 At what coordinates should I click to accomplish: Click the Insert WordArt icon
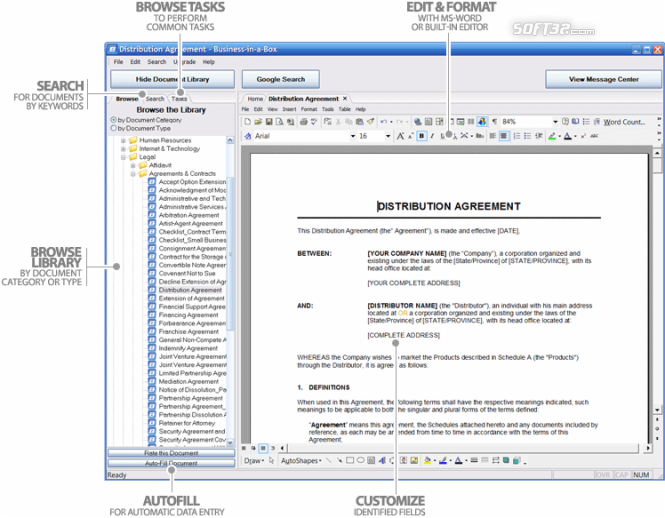tap(382, 460)
